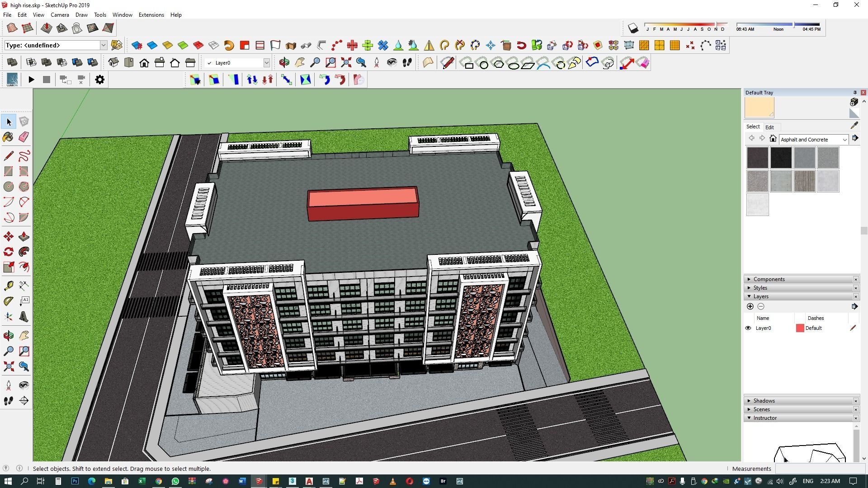
Task: Select the Protractor tool
Action: 9,301
